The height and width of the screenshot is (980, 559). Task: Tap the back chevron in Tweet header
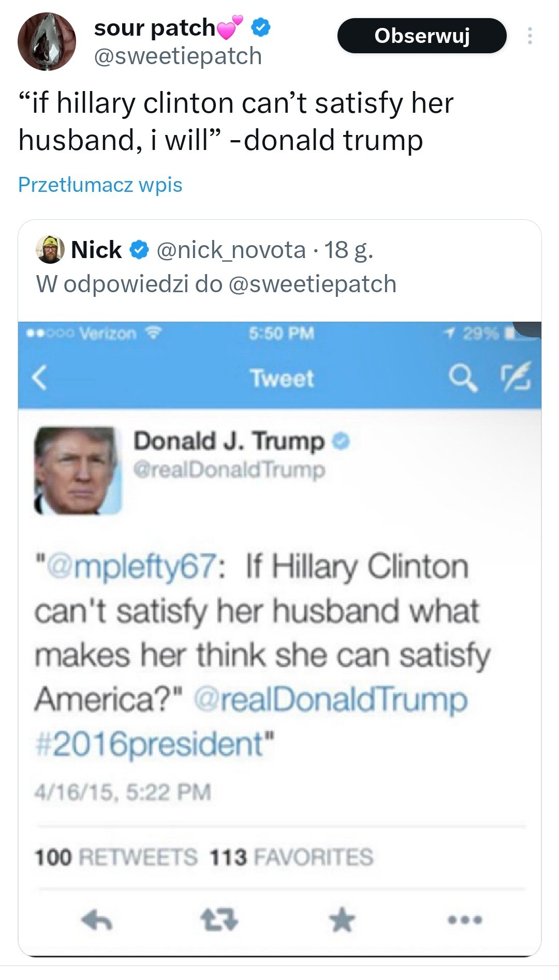40,378
